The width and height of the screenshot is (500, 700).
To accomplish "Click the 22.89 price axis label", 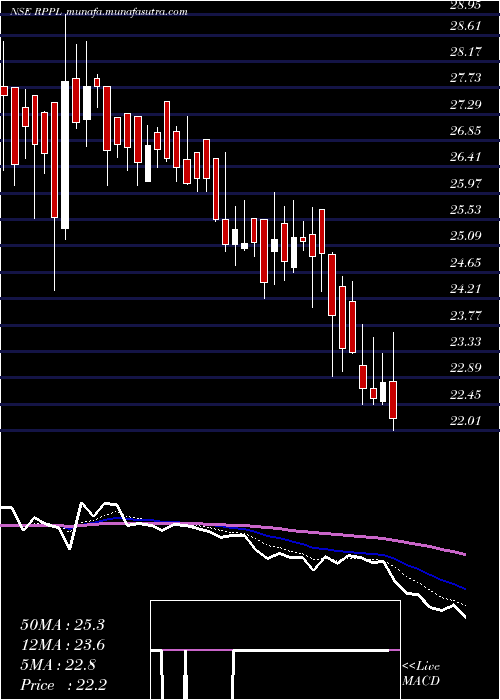I will click(x=465, y=368).
